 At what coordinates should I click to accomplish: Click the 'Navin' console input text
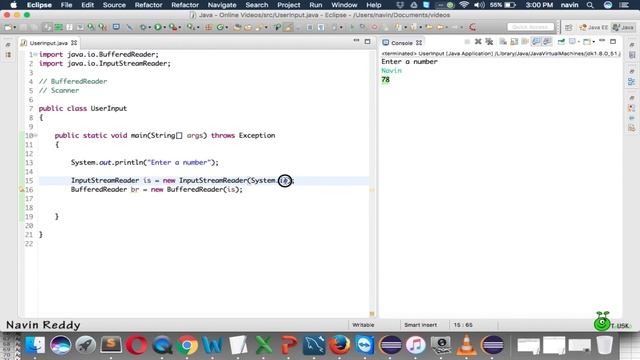(391, 71)
